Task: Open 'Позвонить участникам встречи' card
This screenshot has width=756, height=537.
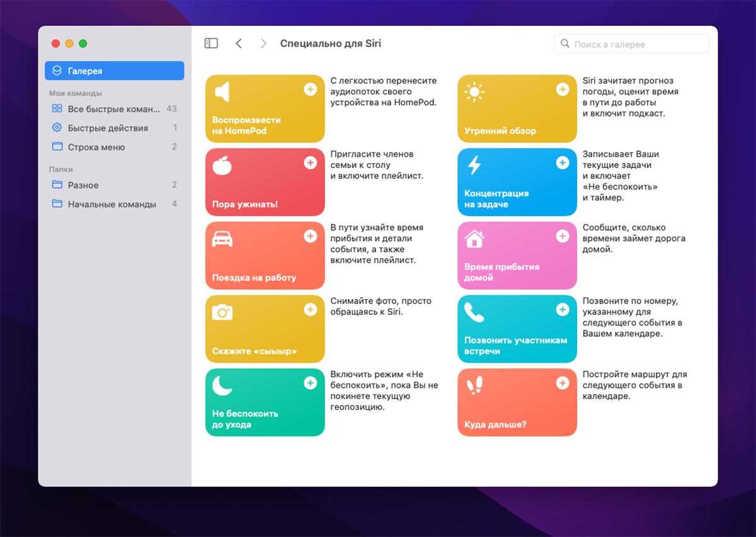Action: click(x=517, y=329)
